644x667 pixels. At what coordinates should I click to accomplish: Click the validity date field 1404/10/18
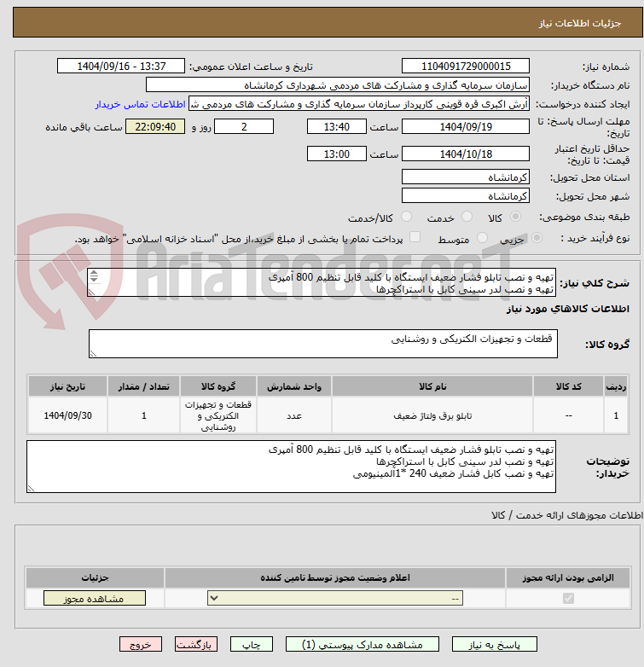click(x=466, y=154)
